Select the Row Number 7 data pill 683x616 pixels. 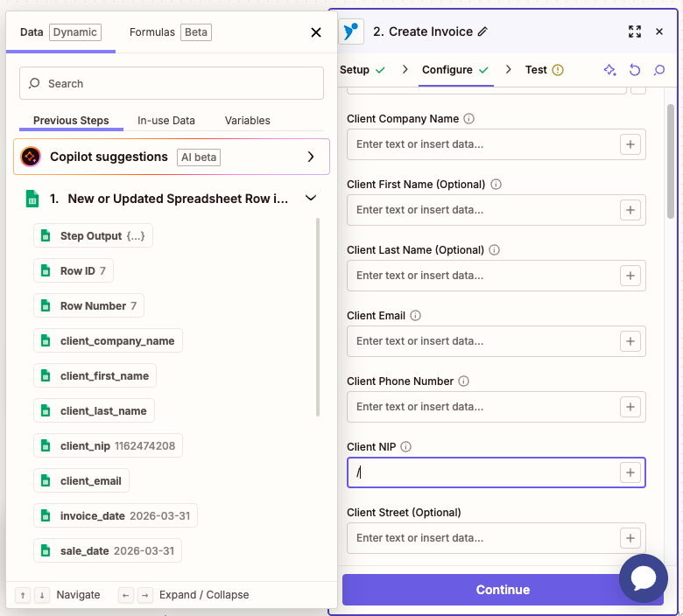click(x=88, y=306)
